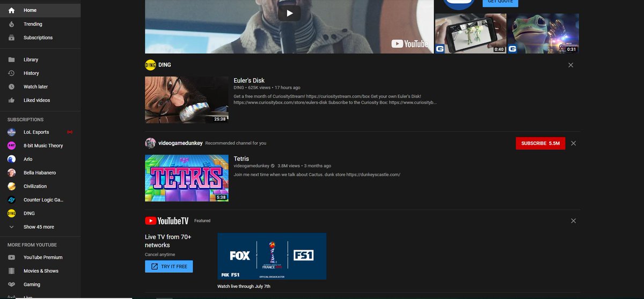644x299 pixels.
Task: Click Arlo channel avatar
Action: [x=11, y=159]
